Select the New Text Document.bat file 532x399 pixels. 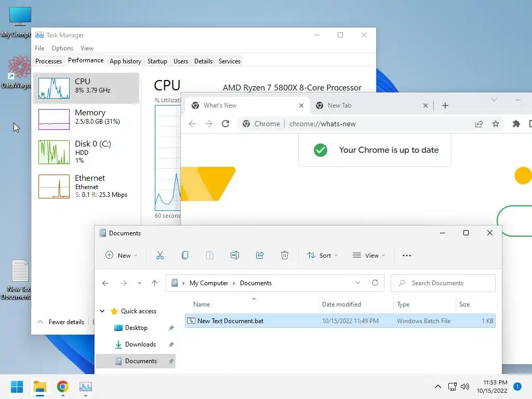[x=340, y=321]
